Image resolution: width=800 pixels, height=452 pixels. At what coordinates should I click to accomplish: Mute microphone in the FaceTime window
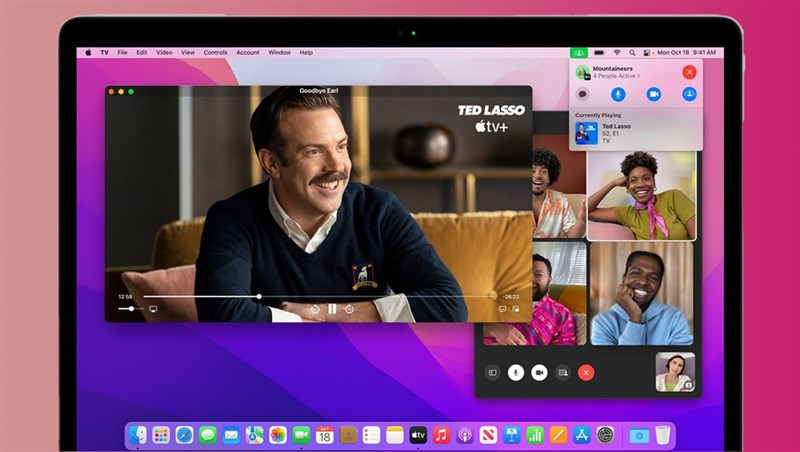click(516, 372)
